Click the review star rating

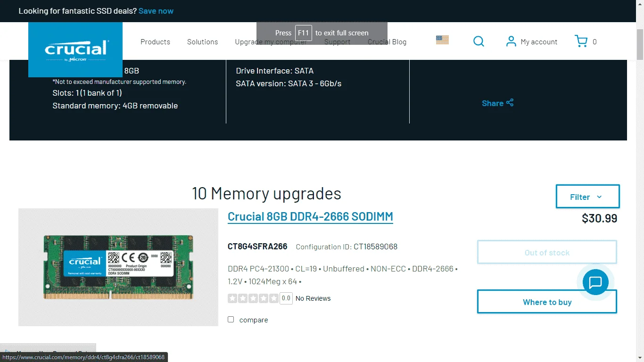pyautogui.click(x=253, y=298)
